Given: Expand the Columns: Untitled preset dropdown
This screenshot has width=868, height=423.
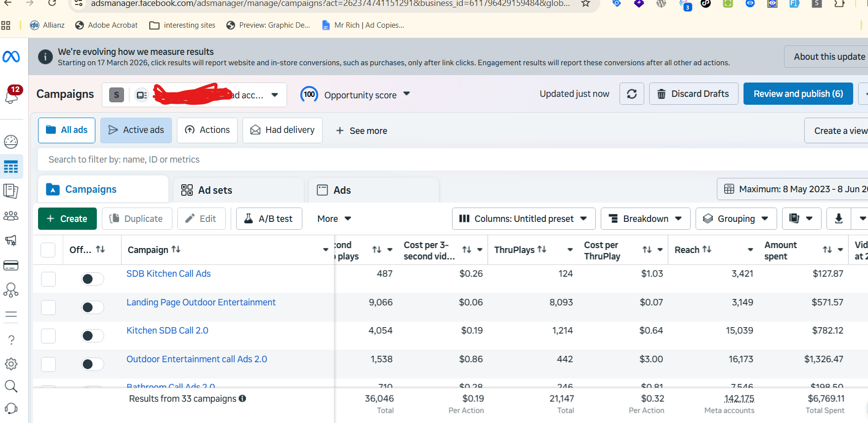Looking at the screenshot, I should pos(524,218).
